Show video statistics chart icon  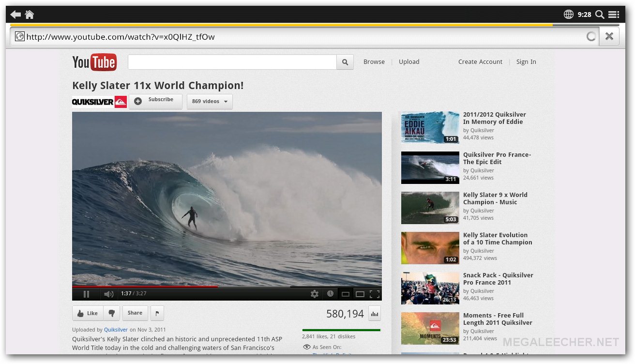coord(375,314)
